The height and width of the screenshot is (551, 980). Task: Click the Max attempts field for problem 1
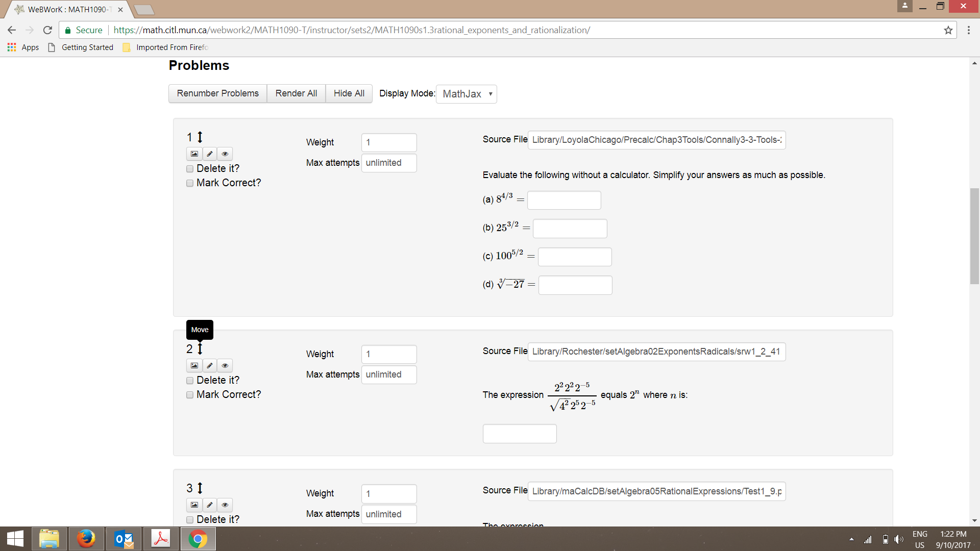389,163
